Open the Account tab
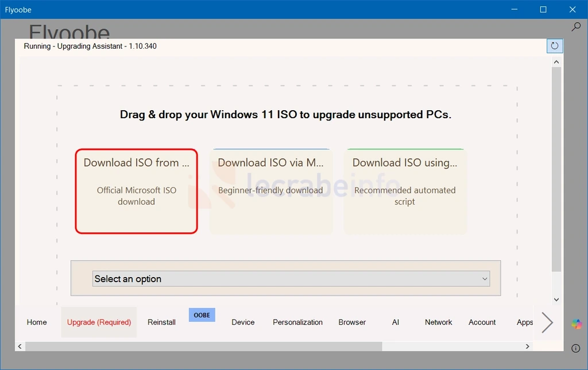 (482, 322)
